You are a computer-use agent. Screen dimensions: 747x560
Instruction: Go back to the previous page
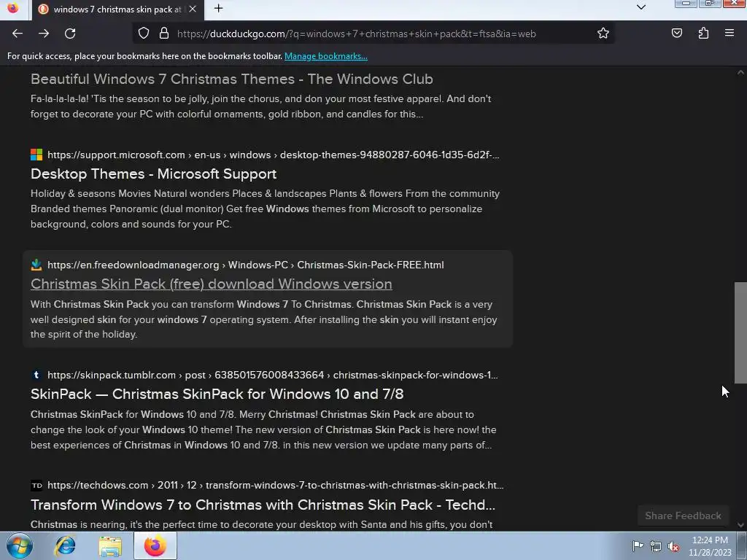click(x=18, y=34)
